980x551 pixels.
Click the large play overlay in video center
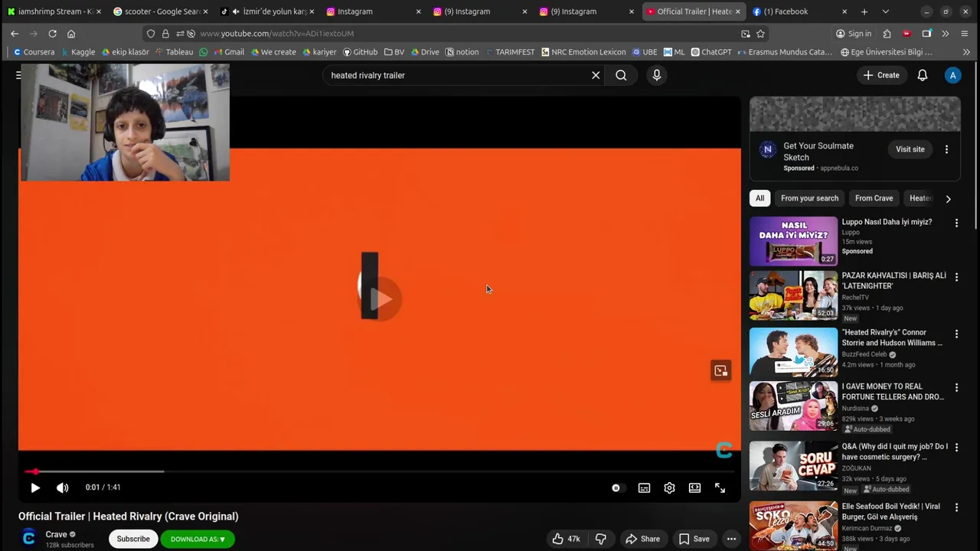(380, 298)
